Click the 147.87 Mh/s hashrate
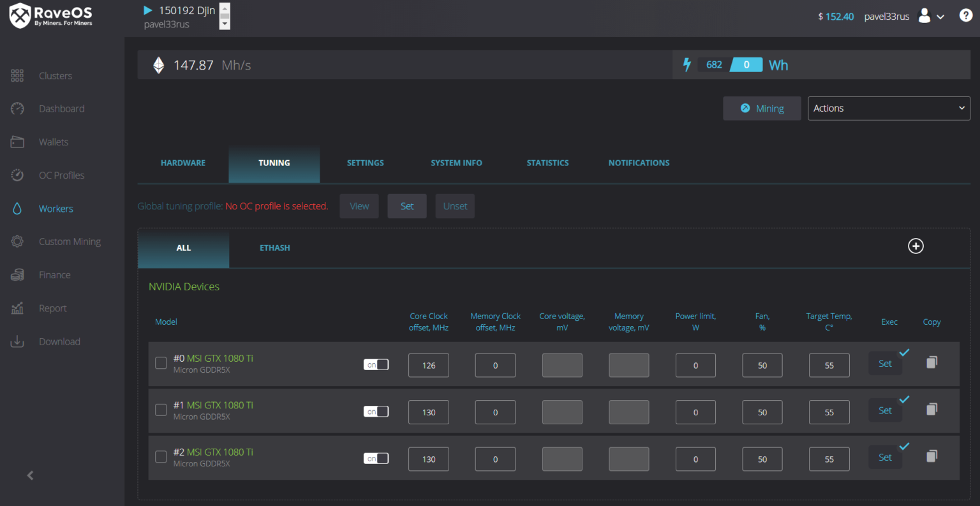 (x=212, y=65)
